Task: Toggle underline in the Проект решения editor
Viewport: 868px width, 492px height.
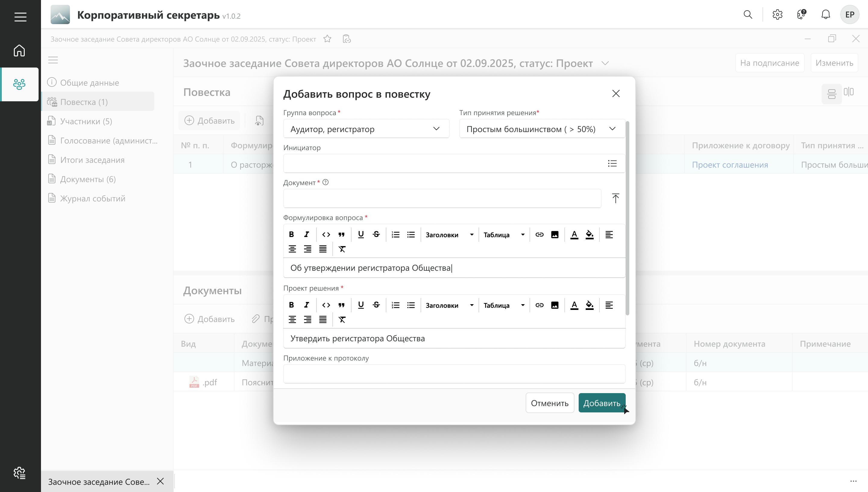Action: point(361,305)
